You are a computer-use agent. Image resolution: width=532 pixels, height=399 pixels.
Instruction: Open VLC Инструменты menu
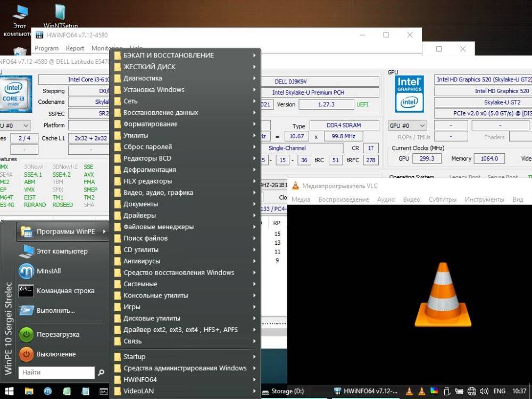(484, 199)
